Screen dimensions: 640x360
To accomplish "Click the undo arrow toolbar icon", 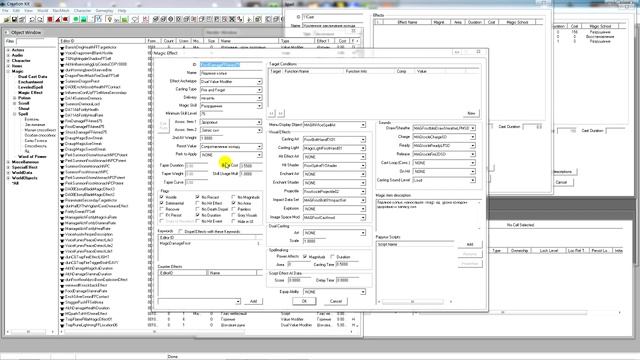I will click(x=33, y=19).
